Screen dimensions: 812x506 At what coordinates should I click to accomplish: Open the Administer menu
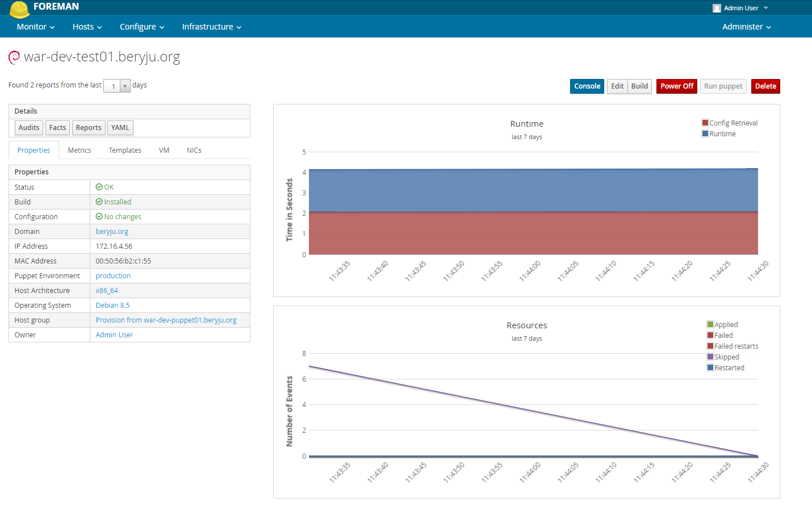[747, 27]
